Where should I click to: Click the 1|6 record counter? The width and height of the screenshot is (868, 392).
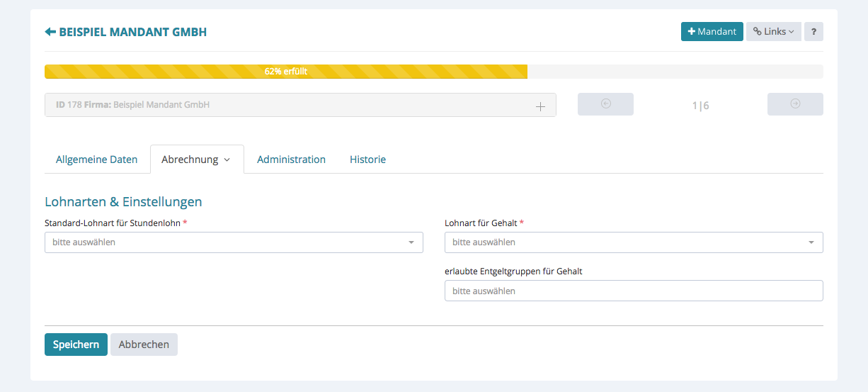(700, 106)
